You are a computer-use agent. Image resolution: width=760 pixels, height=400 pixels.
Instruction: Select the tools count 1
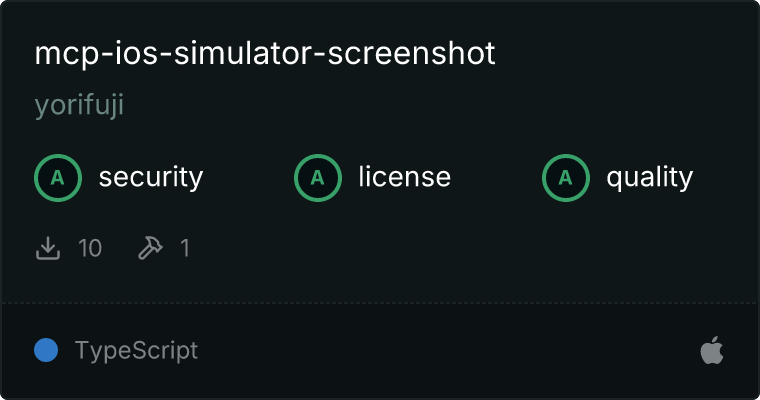185,248
